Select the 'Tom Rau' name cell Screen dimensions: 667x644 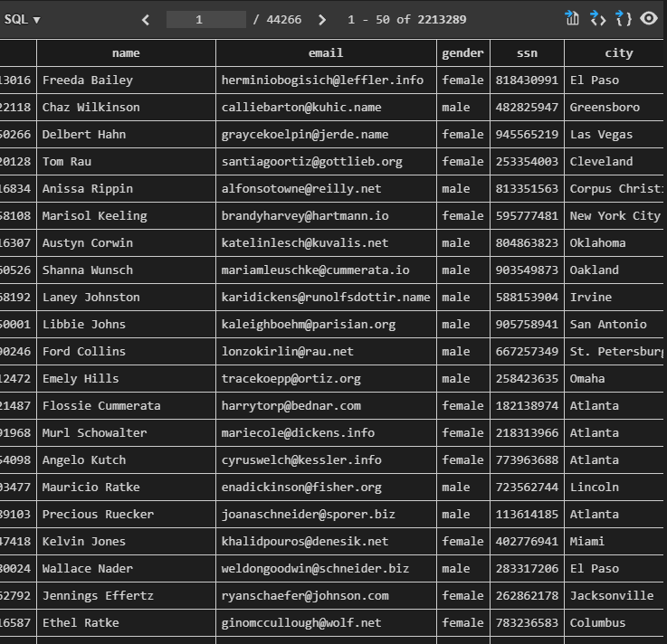point(126,162)
